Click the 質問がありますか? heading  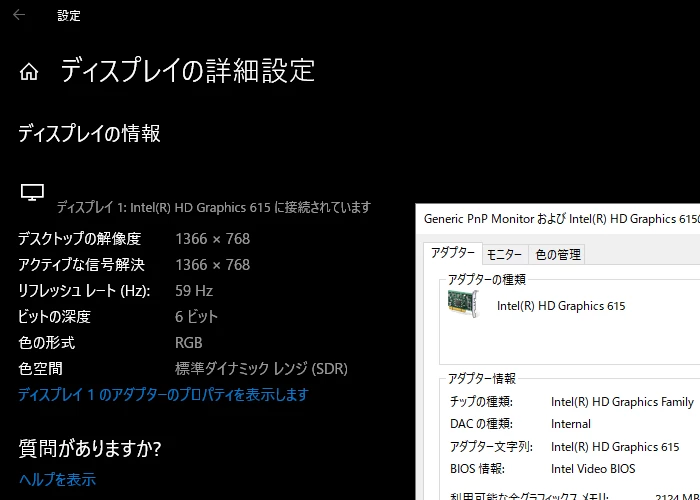pos(90,449)
